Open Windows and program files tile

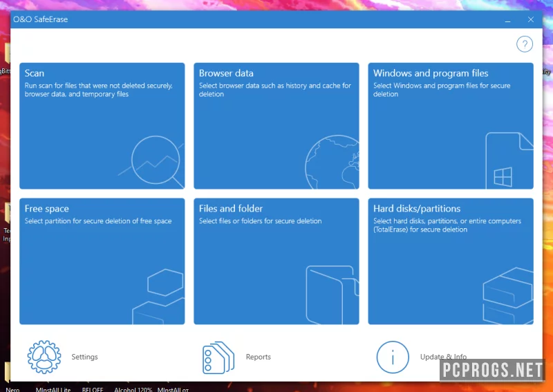point(451,126)
